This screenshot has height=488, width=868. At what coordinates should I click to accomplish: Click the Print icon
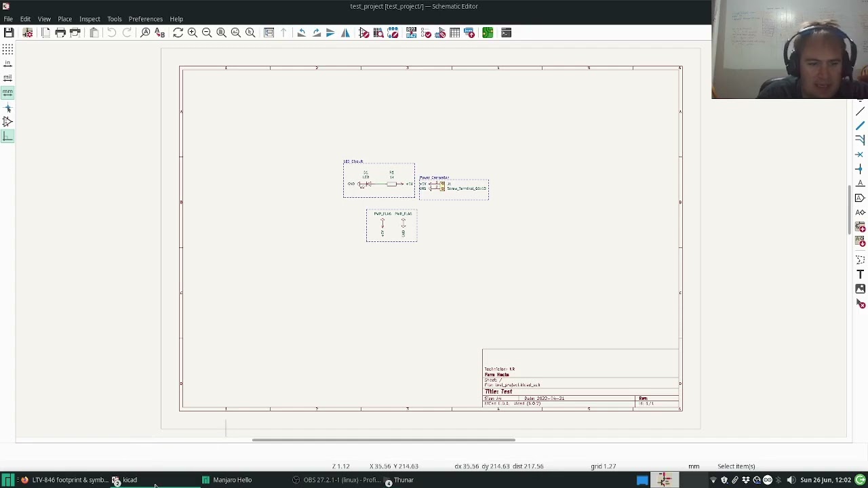click(x=60, y=33)
